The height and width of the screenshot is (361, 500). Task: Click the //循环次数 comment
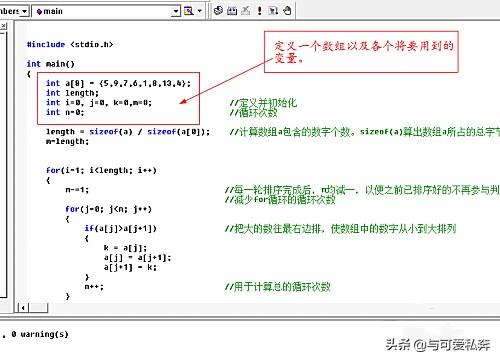[253, 113]
